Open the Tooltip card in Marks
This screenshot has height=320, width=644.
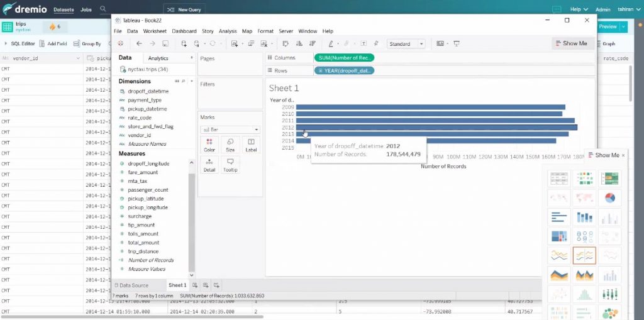[x=230, y=165]
